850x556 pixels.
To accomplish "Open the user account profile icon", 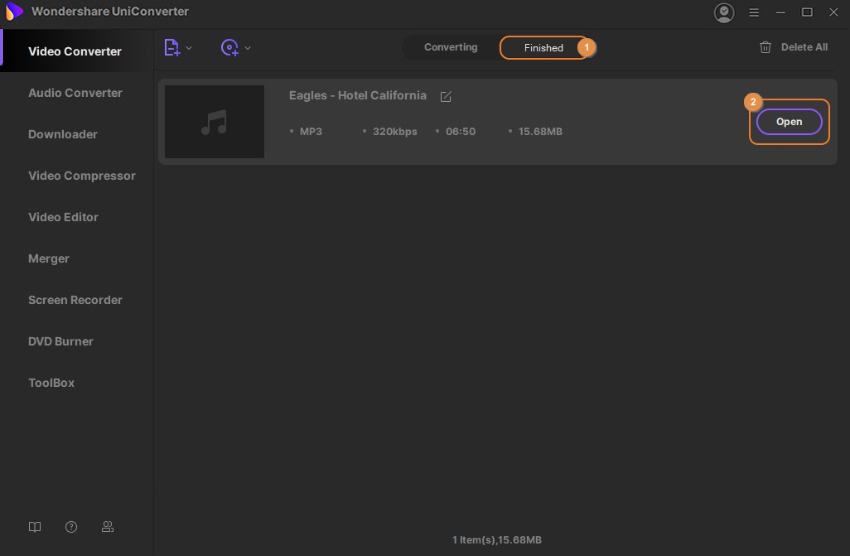I will [x=724, y=12].
